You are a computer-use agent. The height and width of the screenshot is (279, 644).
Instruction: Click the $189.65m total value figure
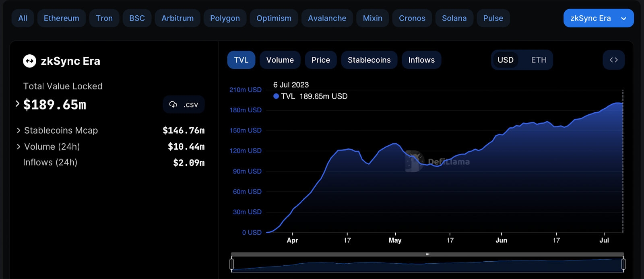pos(55,105)
